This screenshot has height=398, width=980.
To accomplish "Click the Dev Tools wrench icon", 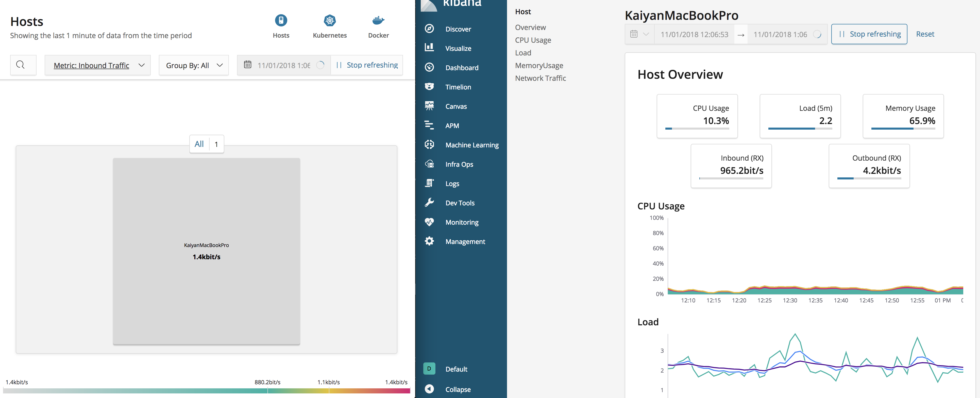I will (429, 203).
